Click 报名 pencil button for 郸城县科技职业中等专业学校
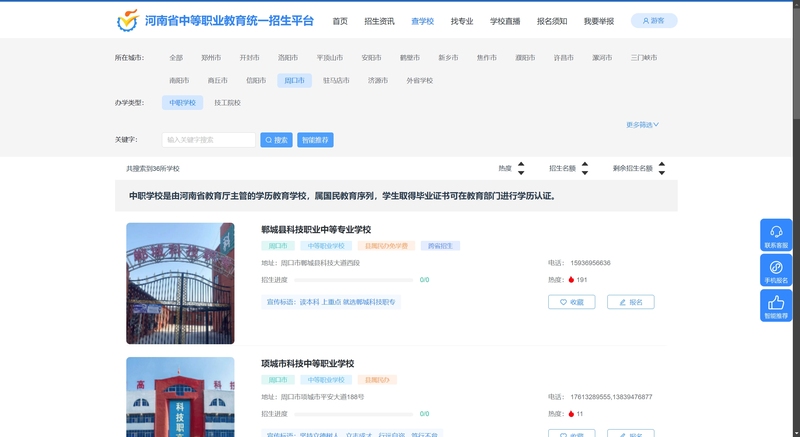This screenshot has height=437, width=800. 631,302
